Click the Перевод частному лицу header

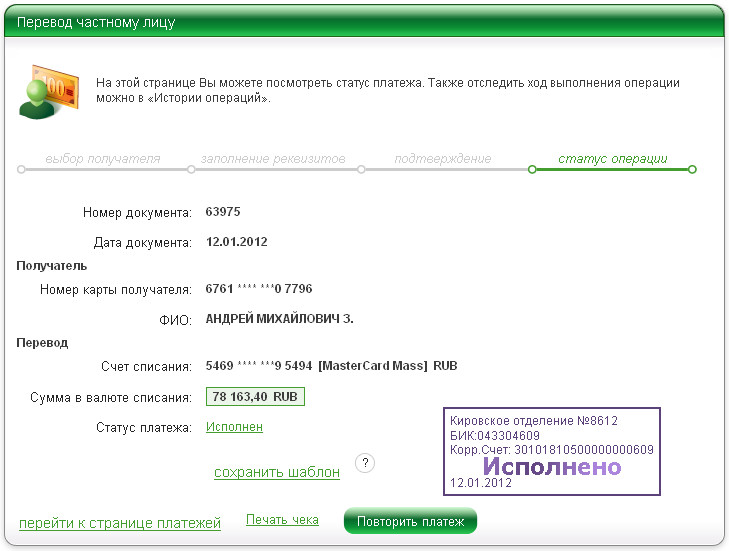[96, 22]
